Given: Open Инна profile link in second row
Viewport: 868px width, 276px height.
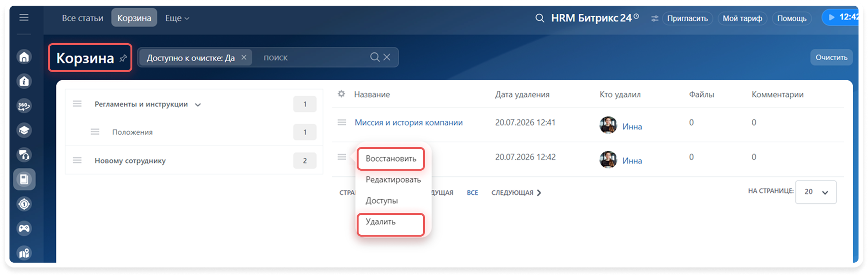Looking at the screenshot, I should pyautogui.click(x=632, y=161).
